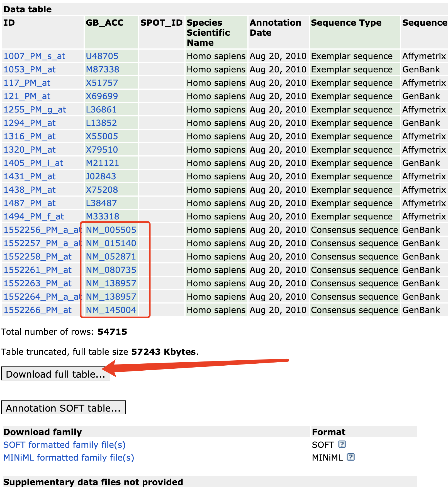The height and width of the screenshot is (494, 448).
Task: Open the Annotation SOFT table button
Action: click(x=64, y=408)
